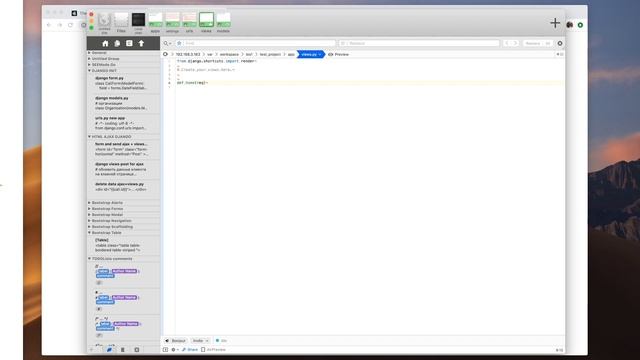
Task: Click the highlighted clips icon in sidebar footer
Action: tap(109, 350)
